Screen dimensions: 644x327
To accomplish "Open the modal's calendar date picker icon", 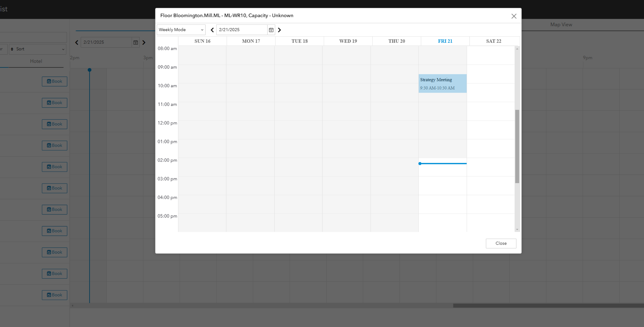I will pyautogui.click(x=271, y=30).
